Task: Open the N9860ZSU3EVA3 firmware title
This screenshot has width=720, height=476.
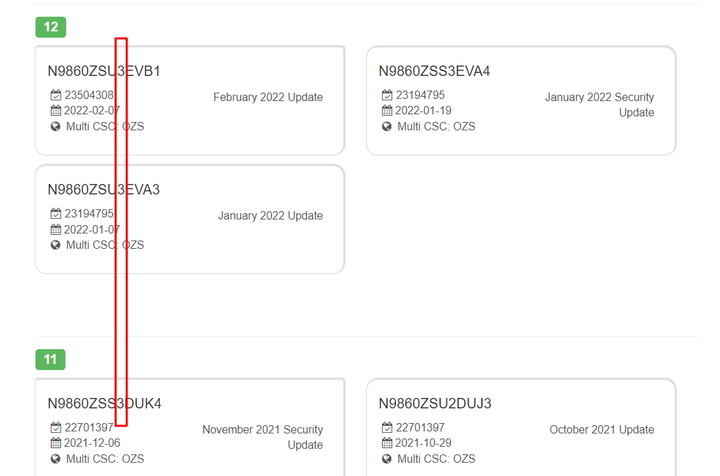Action: [104, 189]
